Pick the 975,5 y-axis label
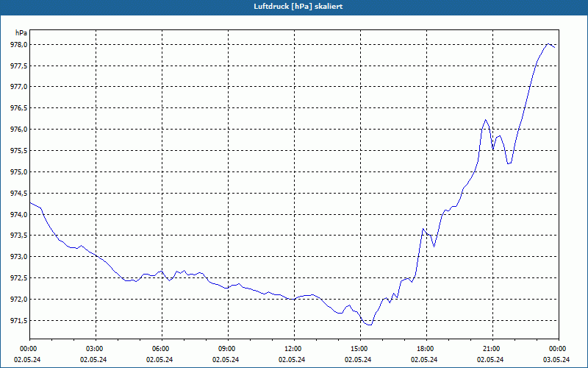This screenshot has width=588, height=368. coord(19,151)
